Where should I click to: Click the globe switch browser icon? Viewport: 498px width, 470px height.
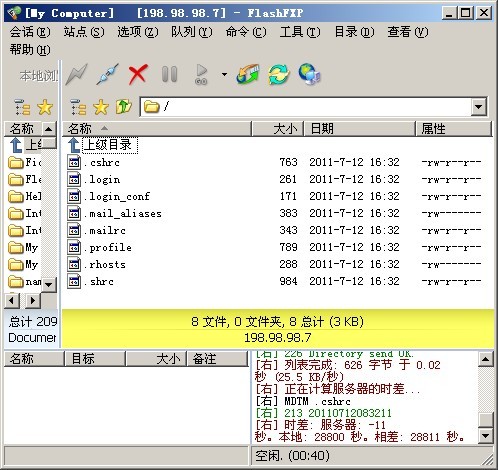tap(309, 74)
